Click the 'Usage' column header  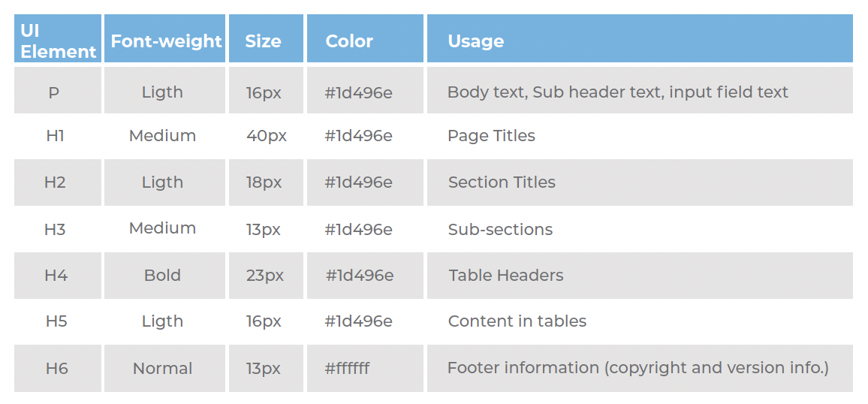(x=475, y=41)
